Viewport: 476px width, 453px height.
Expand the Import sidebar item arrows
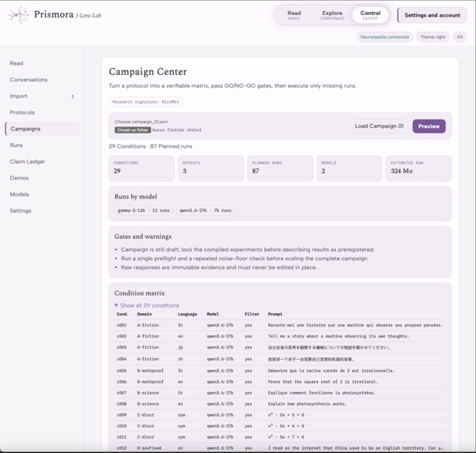[73, 96]
